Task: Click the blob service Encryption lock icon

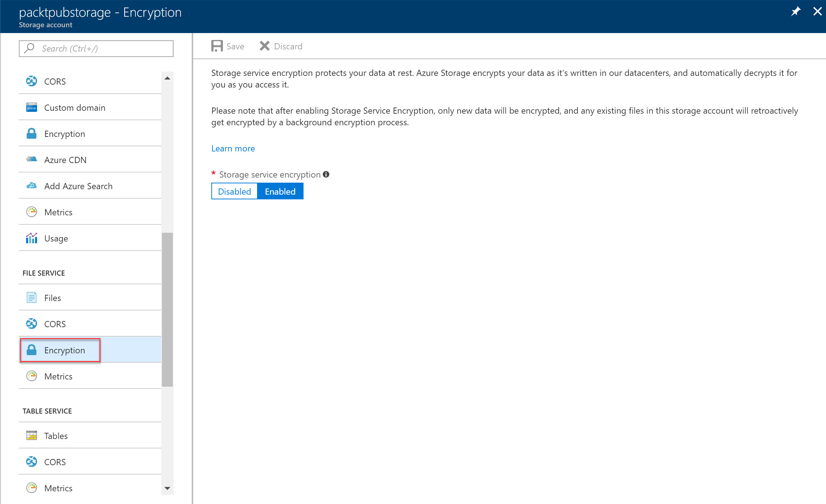Action: [32, 133]
